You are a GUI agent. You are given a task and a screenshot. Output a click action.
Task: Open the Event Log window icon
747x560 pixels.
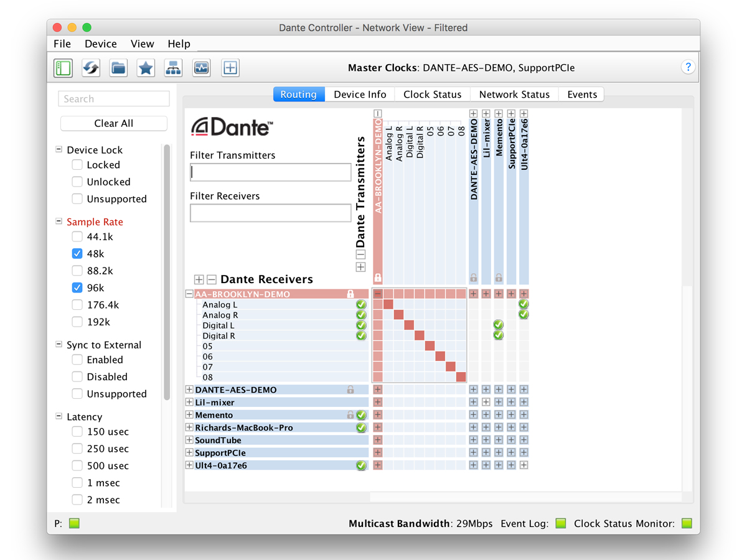[x=200, y=67]
